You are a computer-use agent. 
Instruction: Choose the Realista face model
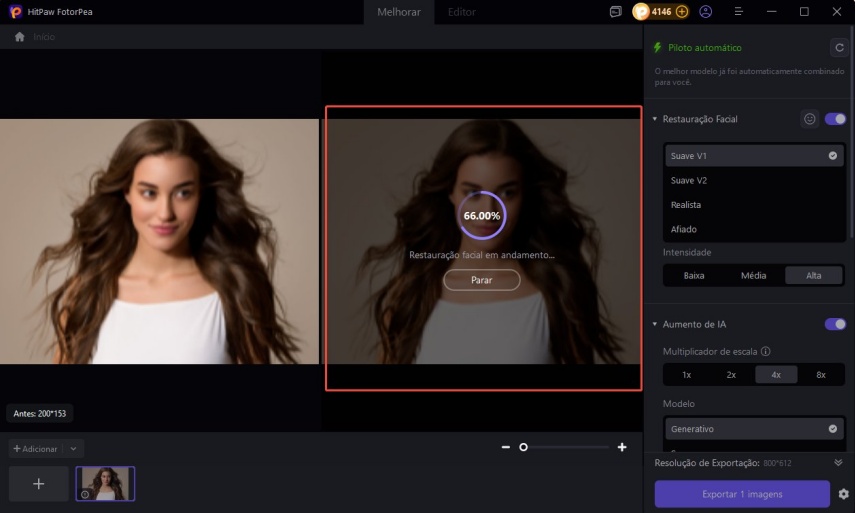[x=686, y=205]
